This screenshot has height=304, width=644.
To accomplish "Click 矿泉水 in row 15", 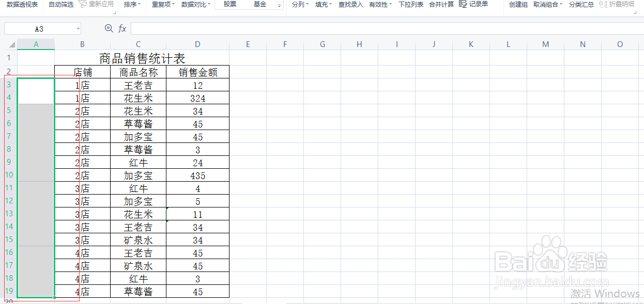I will click(x=139, y=240).
